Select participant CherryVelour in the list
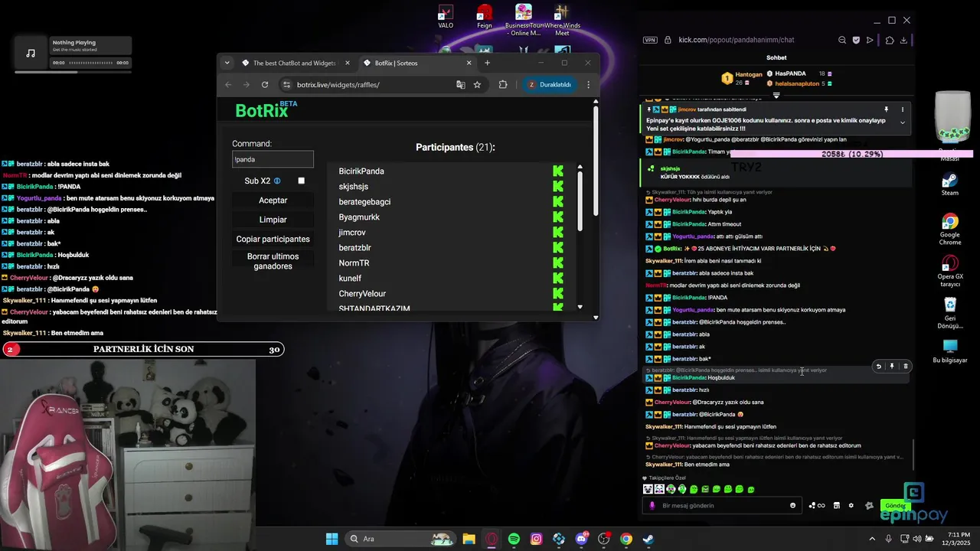This screenshot has height=551, width=980. [x=362, y=293]
